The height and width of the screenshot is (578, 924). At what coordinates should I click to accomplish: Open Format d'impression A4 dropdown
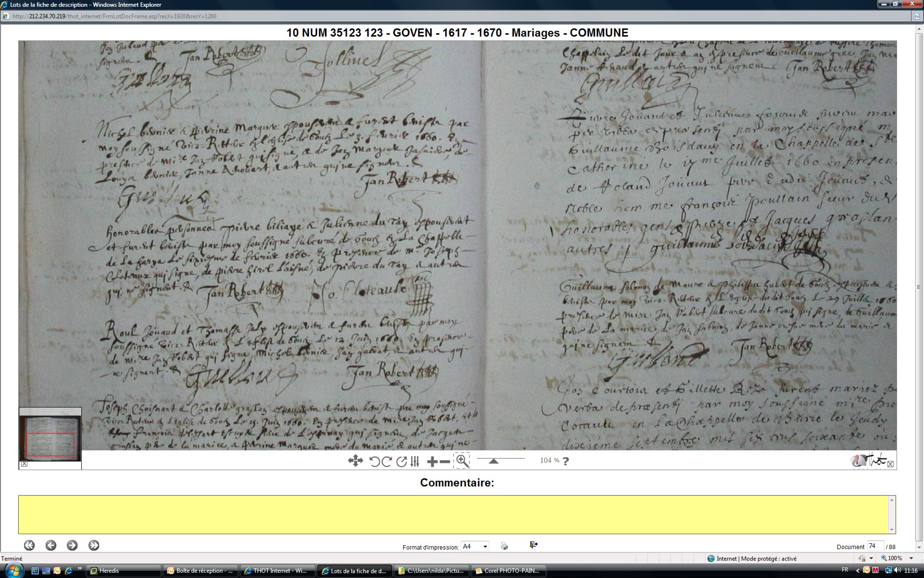pos(475,546)
